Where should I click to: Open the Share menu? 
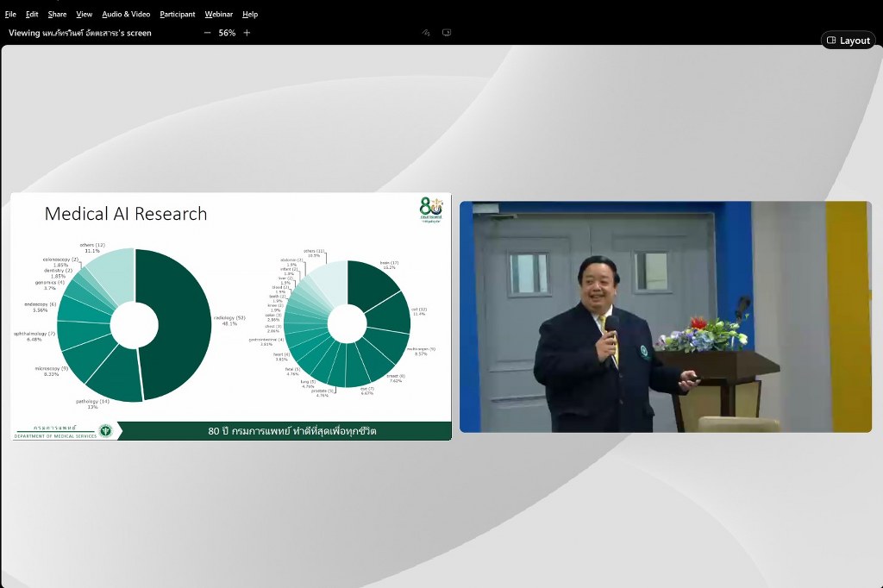click(57, 15)
